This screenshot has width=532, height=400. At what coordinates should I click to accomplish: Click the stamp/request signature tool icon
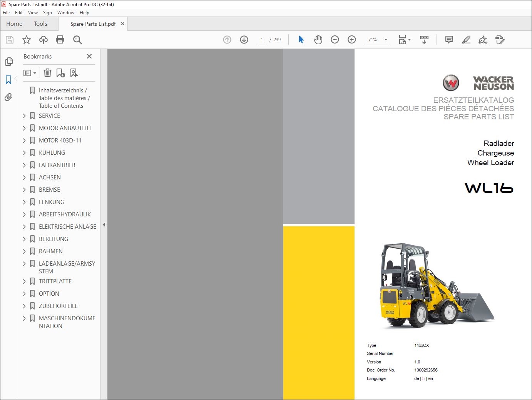[500, 40]
